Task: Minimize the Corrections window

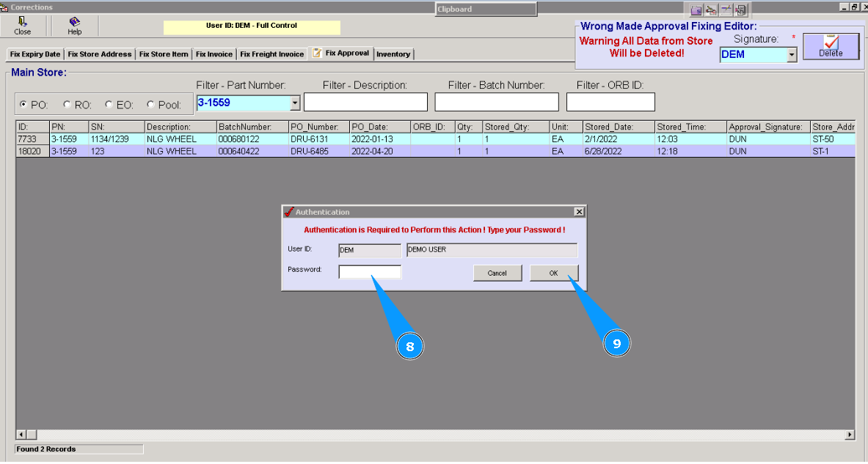Action: [x=845, y=7]
